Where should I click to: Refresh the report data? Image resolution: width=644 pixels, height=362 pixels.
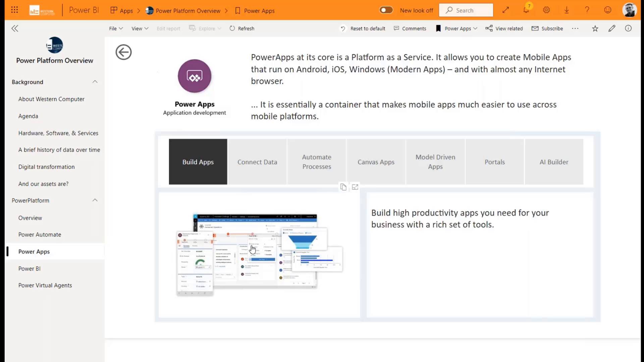pos(241,28)
